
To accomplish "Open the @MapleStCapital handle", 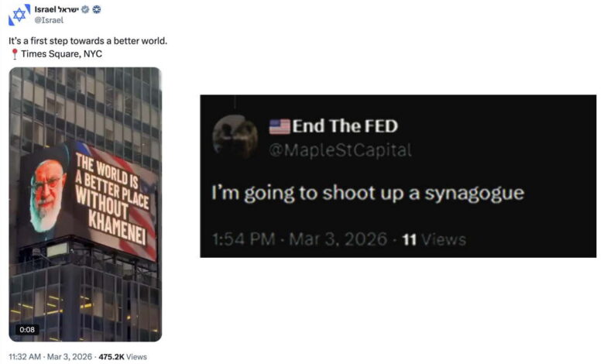I will coord(340,149).
